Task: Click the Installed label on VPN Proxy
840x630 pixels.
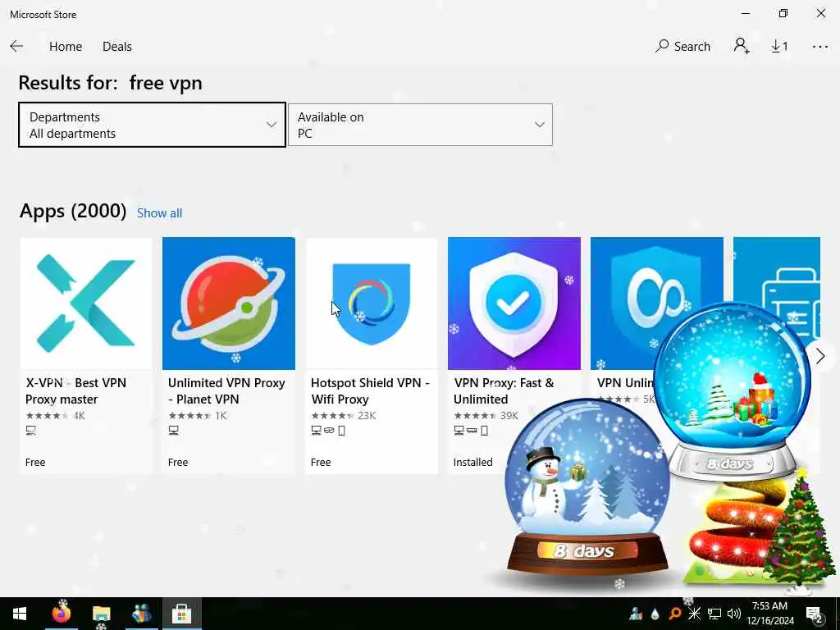Action: click(472, 463)
